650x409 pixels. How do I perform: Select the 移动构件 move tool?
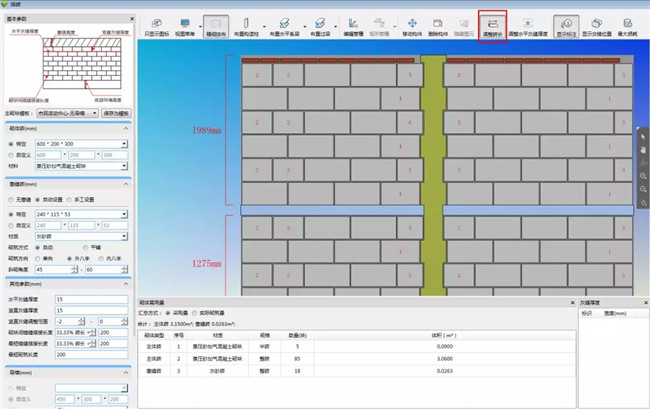click(x=412, y=27)
